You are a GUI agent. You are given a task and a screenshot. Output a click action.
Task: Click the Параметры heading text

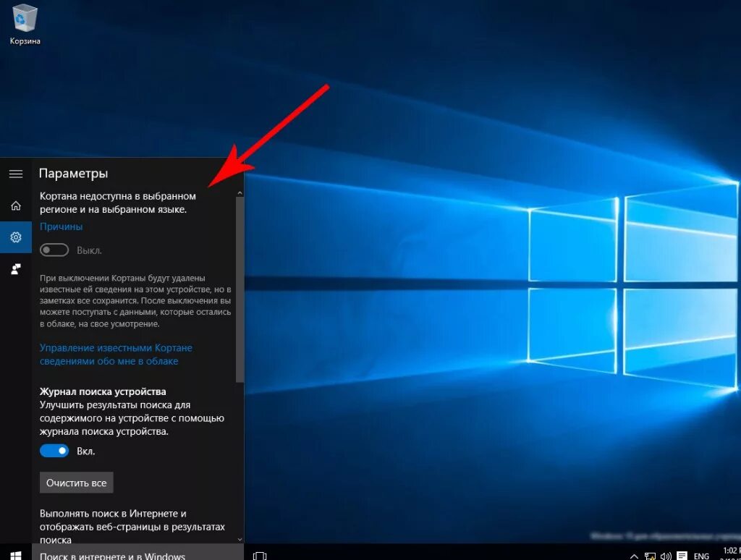[73, 174]
